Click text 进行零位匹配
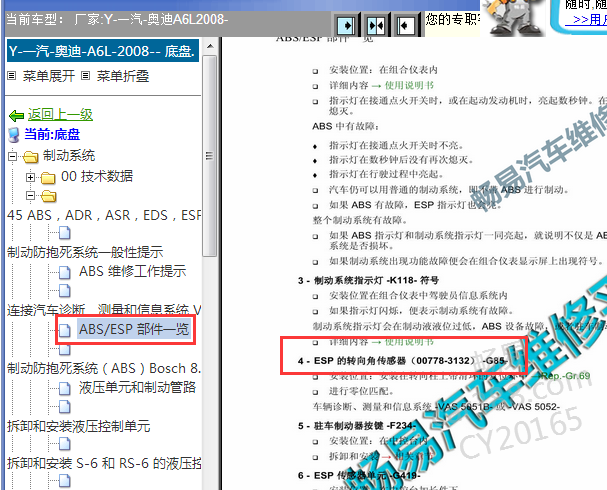 361,391
